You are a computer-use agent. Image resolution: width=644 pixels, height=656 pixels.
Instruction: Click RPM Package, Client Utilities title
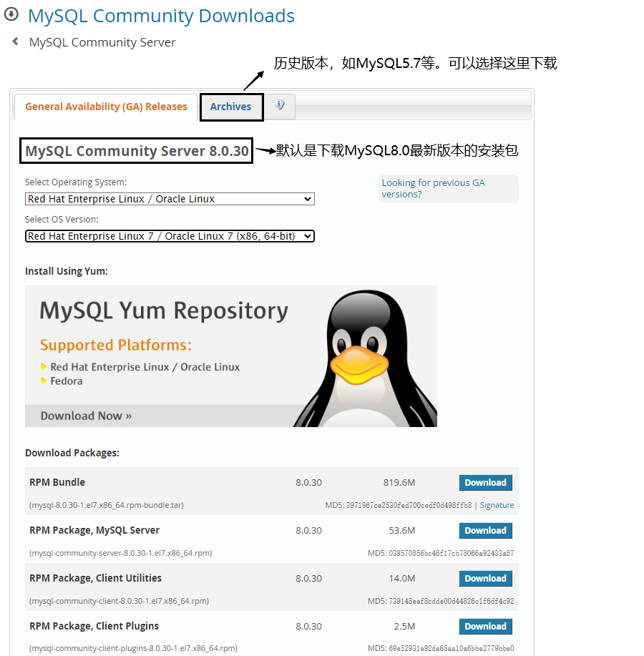point(95,578)
